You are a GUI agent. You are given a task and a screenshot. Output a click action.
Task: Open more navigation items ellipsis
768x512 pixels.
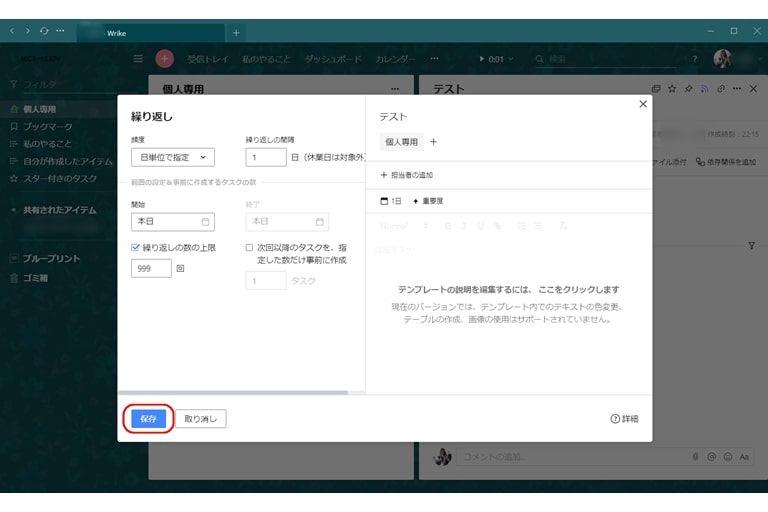pyautogui.click(x=434, y=58)
